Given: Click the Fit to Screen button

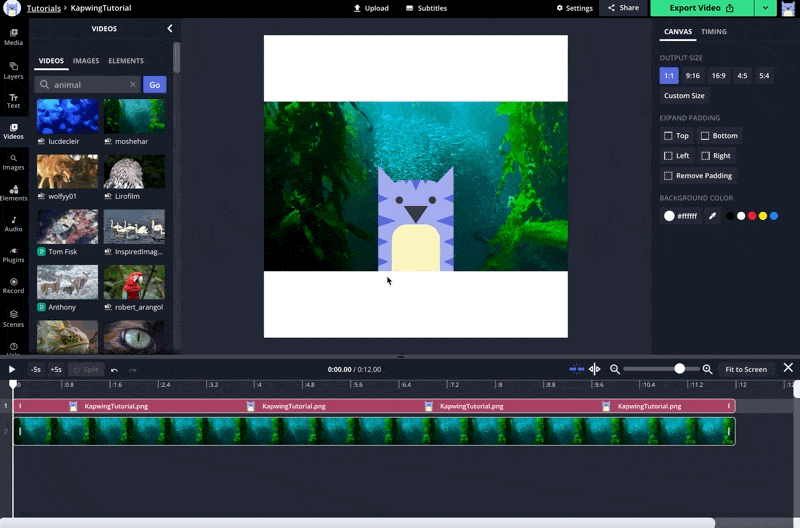Looking at the screenshot, I should click(746, 369).
